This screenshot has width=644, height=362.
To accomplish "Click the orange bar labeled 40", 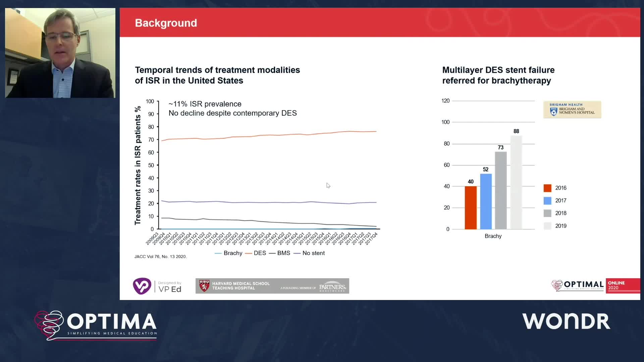I will 471,208.
